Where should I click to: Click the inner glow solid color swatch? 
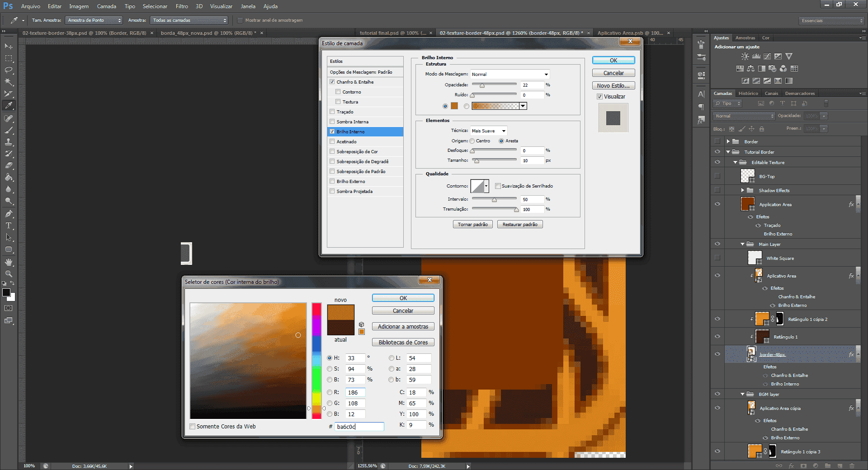click(454, 106)
